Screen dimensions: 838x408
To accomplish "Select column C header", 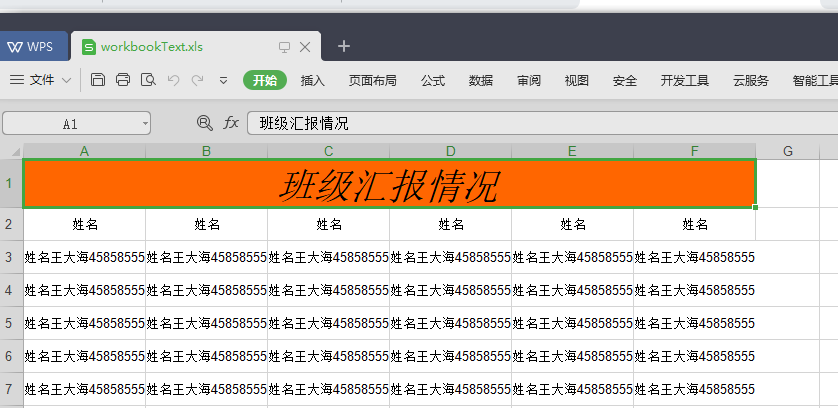I will click(x=329, y=151).
